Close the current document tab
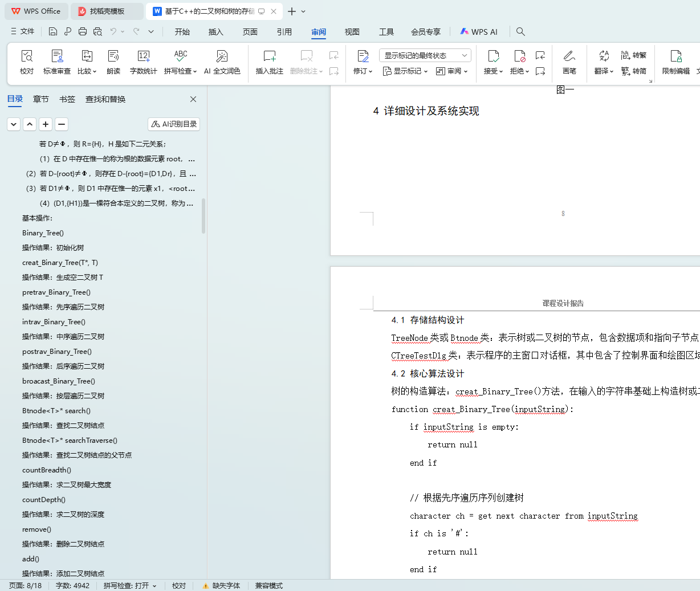 point(274,11)
